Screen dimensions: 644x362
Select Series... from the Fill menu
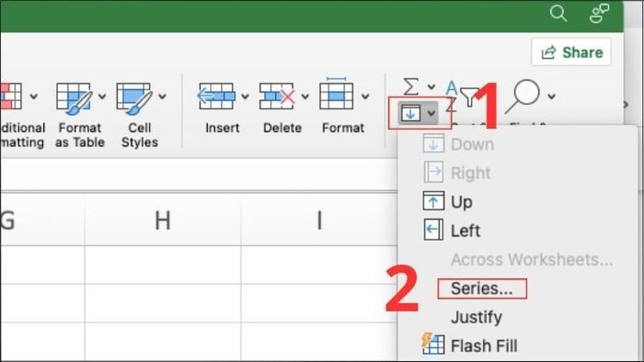(x=482, y=288)
